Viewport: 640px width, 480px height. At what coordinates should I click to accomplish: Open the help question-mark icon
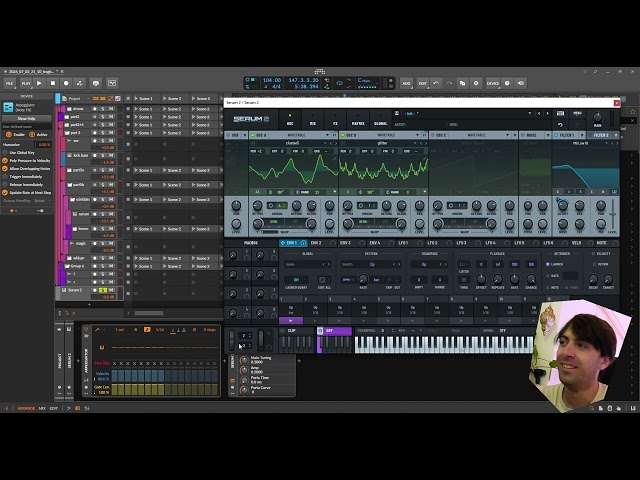click(507, 83)
